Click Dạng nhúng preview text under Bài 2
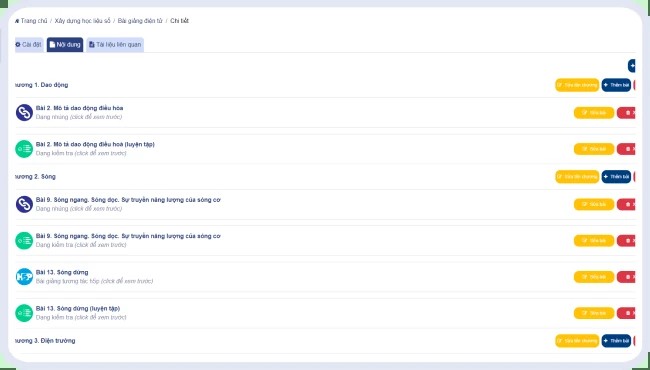Viewport: 650px width, 370px height. 79,117
